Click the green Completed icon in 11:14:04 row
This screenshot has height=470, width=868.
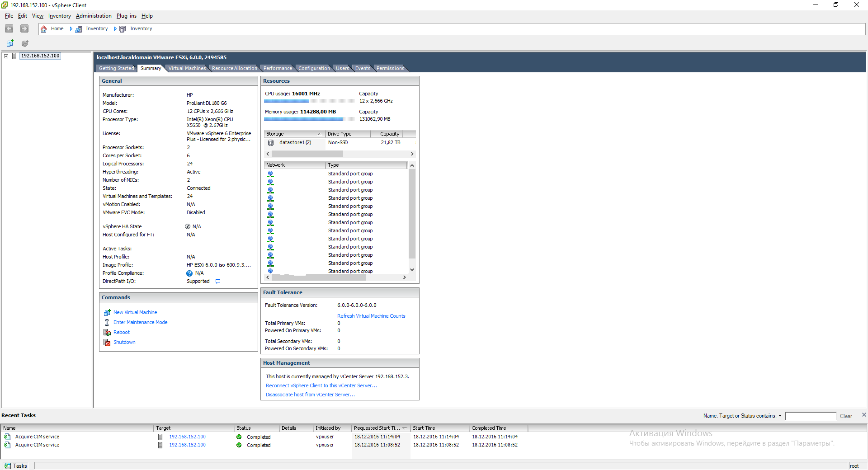239,437
